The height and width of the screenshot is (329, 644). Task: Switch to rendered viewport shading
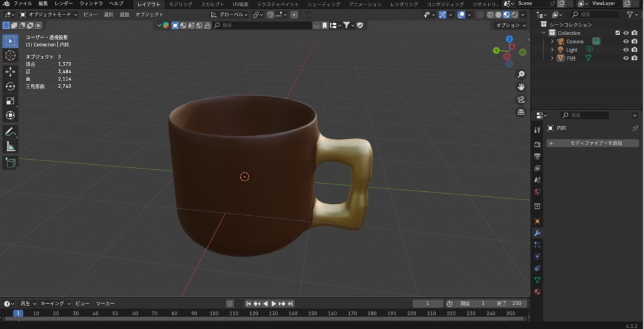(514, 15)
